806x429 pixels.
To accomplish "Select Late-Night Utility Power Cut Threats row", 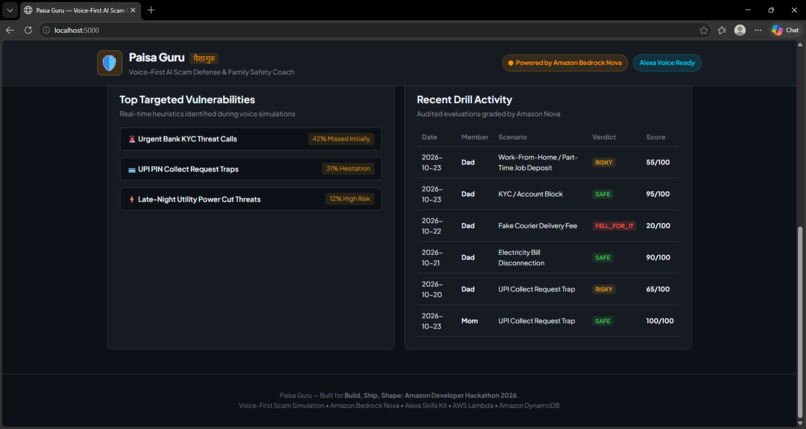I will (251, 199).
